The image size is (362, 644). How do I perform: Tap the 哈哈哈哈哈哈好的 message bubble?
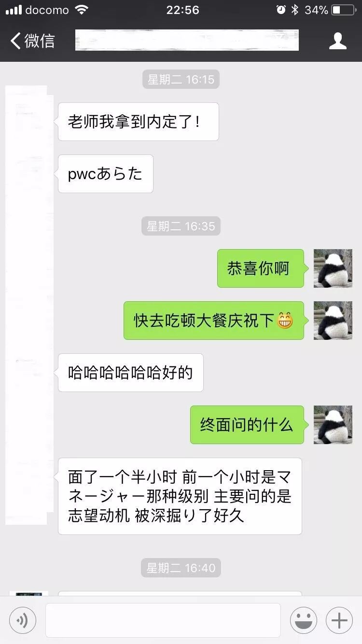131,373
